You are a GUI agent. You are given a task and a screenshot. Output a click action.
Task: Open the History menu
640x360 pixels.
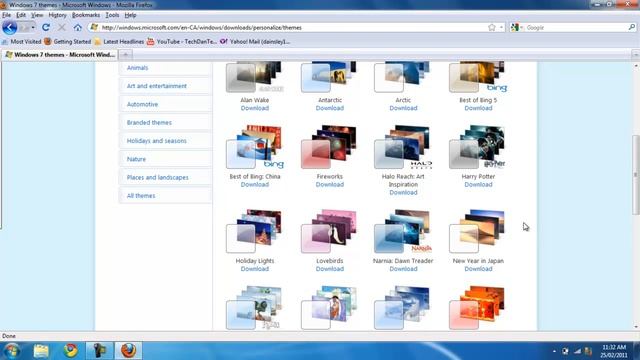coord(57,15)
